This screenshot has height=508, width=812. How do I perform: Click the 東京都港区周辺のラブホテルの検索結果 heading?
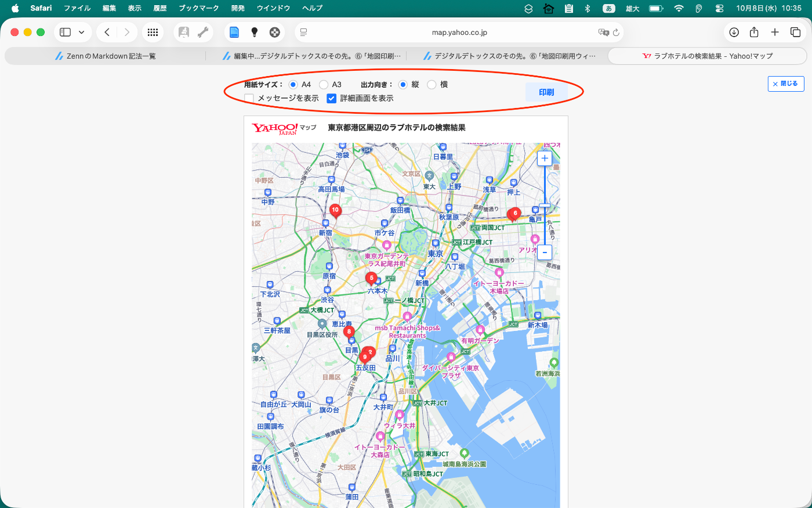tap(397, 128)
